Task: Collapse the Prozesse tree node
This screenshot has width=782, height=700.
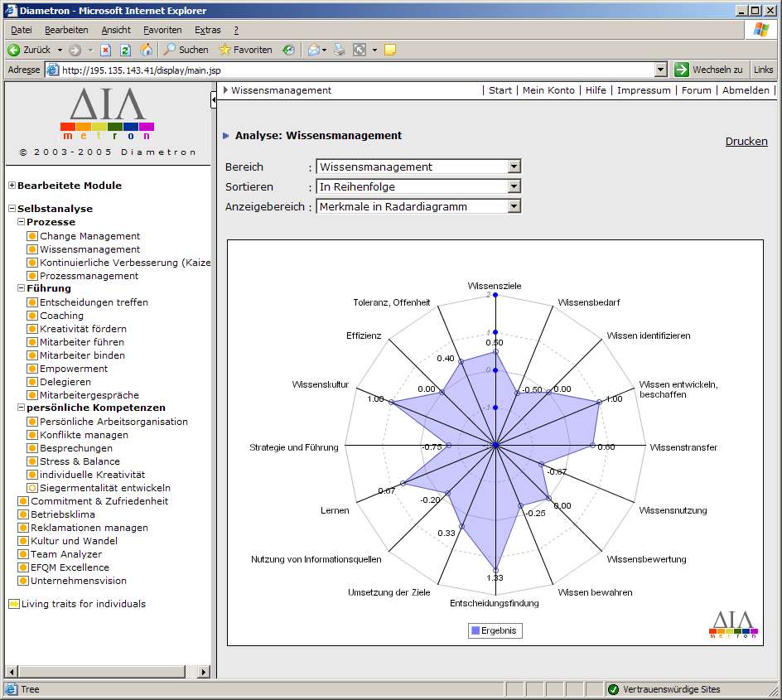Action: (21, 221)
